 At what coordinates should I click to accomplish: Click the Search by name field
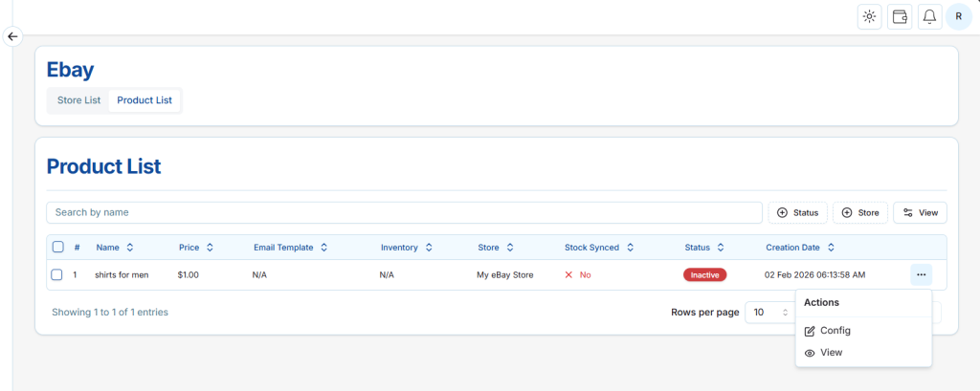404,212
